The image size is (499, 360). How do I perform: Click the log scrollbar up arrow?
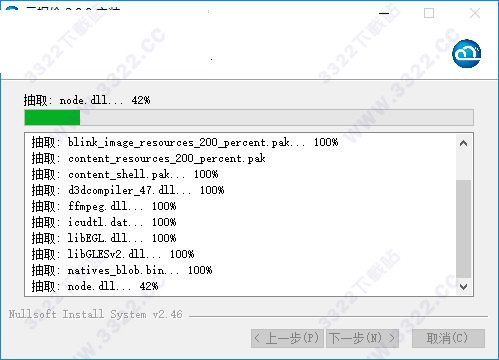pyautogui.click(x=463, y=143)
